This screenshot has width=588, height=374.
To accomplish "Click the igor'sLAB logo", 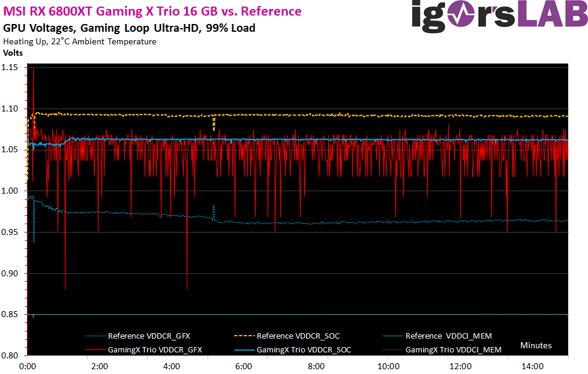I will [500, 16].
